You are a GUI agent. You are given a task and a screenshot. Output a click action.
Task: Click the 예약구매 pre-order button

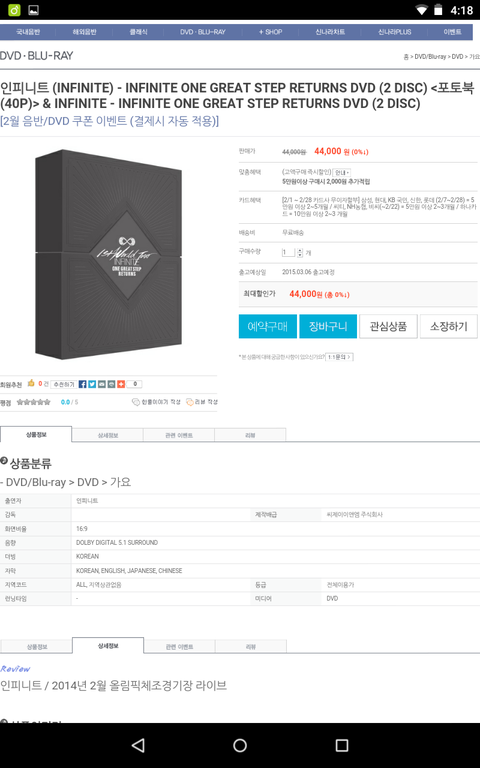tap(268, 326)
